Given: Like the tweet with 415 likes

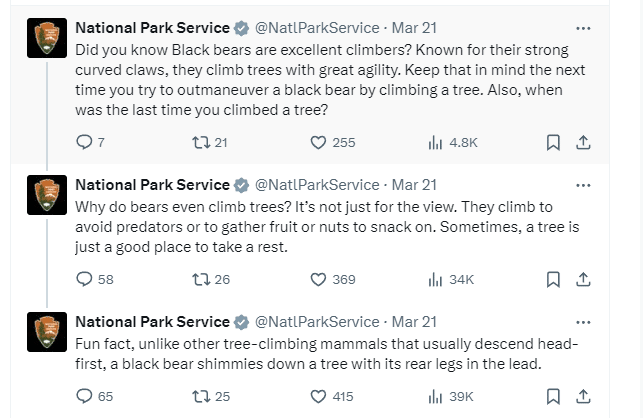Looking at the screenshot, I should tap(319, 397).
